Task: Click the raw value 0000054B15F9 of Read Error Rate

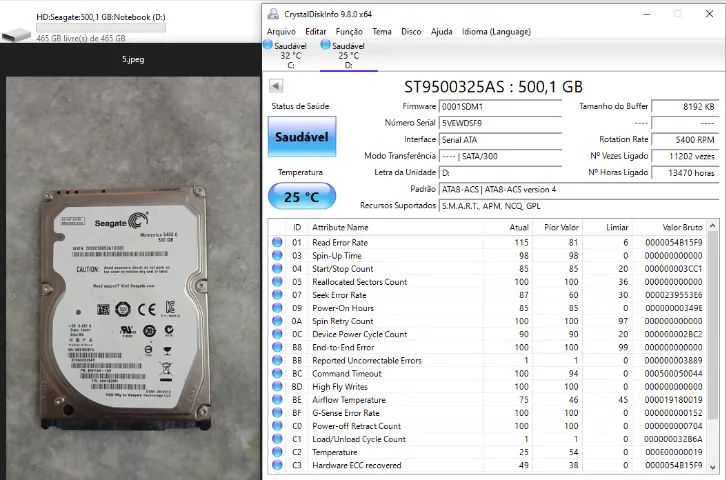Action: (x=674, y=242)
